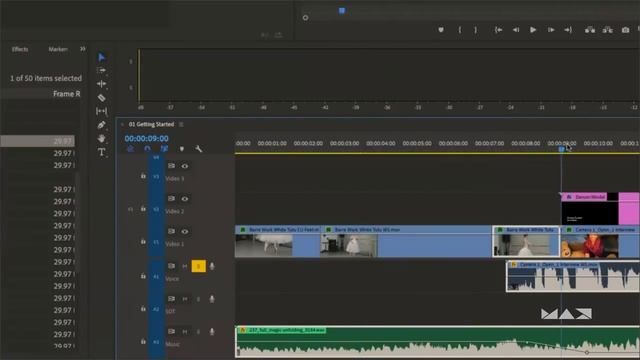Click the timeline playhead handle

[562, 149]
